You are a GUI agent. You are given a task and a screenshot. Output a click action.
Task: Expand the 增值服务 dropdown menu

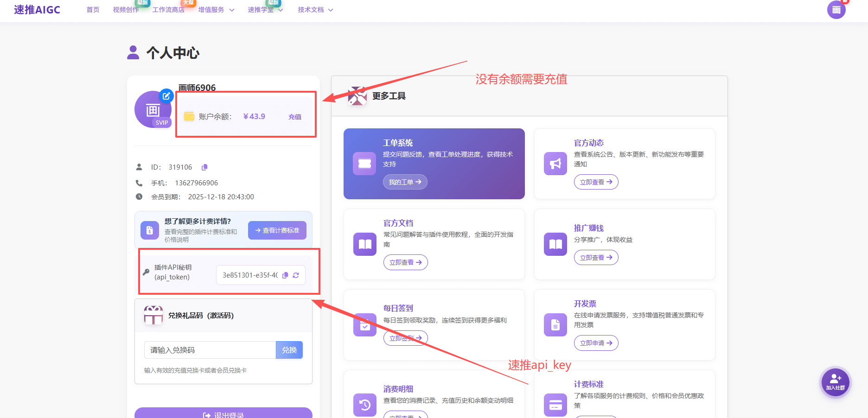tap(216, 10)
